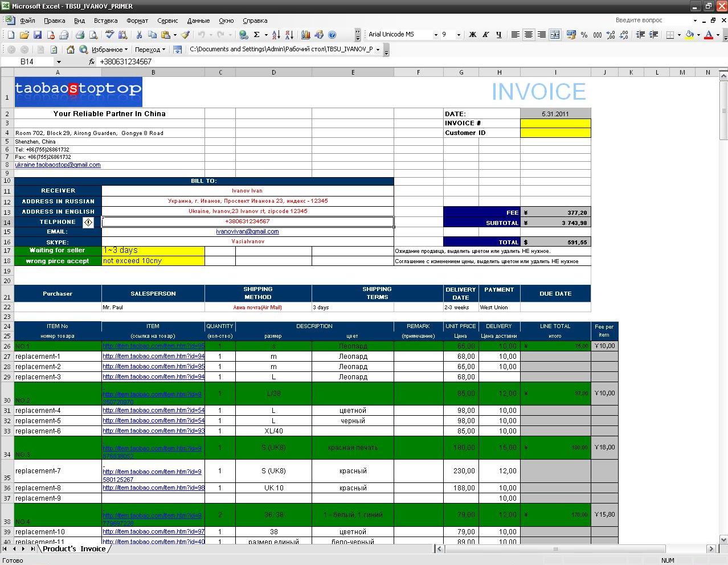Viewport: 728px width, 565px height.
Task: Sort ascending with A-Я icon
Action: tap(276, 35)
